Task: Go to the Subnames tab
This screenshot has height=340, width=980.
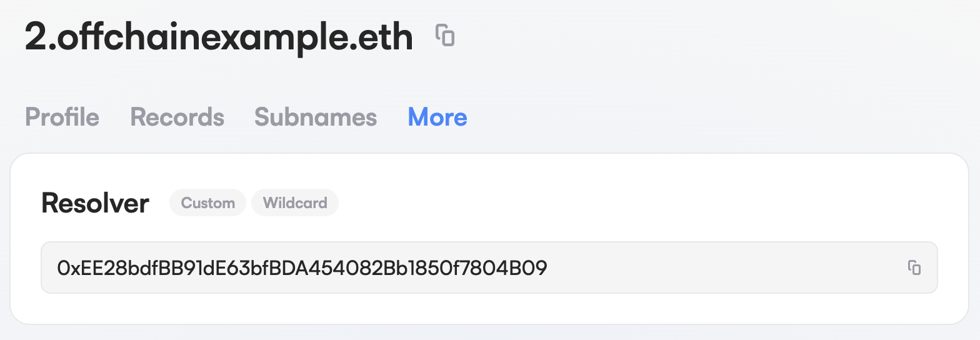Action: [x=316, y=117]
